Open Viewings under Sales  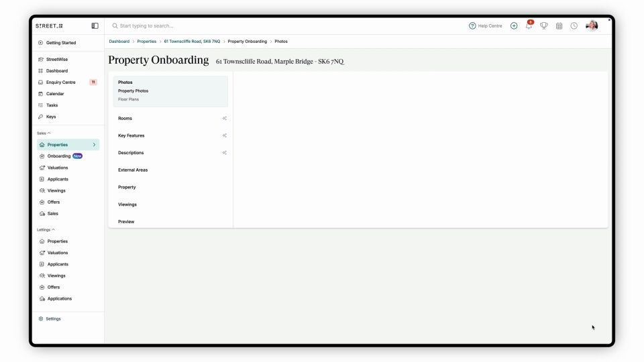[56, 191]
